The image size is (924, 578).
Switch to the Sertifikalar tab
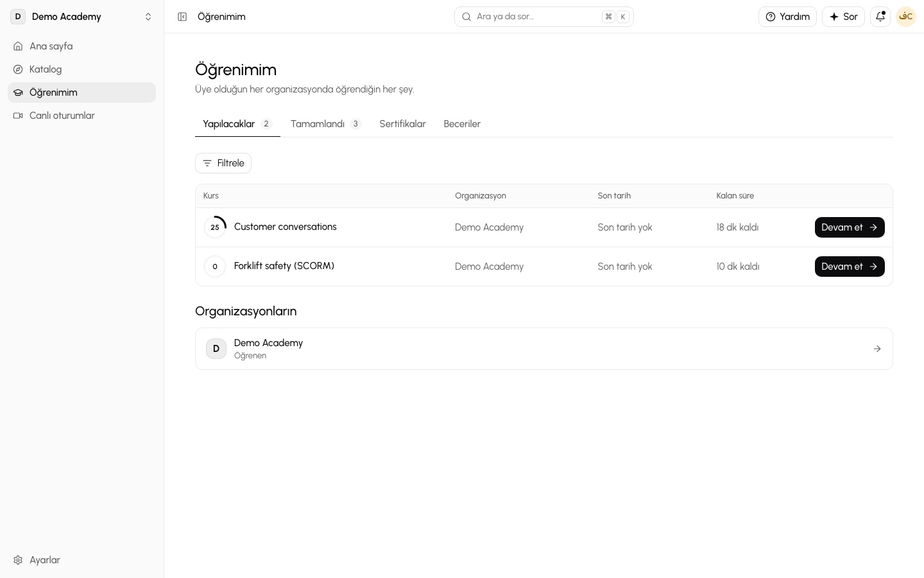[x=402, y=124]
